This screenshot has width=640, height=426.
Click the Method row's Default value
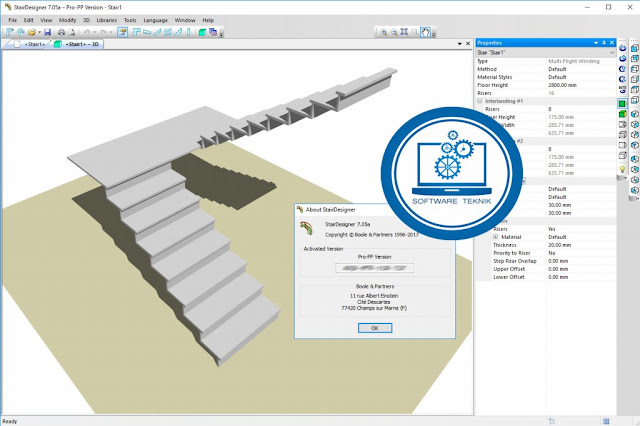[557, 69]
